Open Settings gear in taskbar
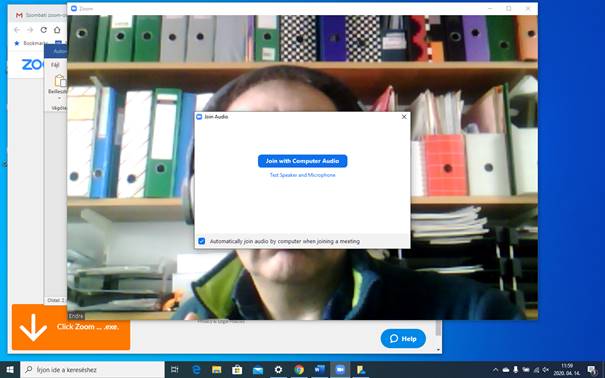Image resolution: width=605 pixels, height=378 pixels. coord(278,370)
